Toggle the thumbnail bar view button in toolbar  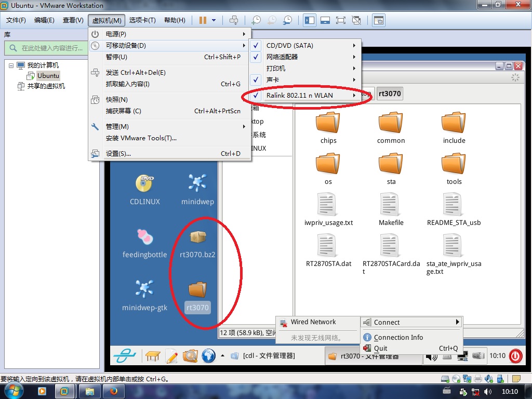pos(325,20)
